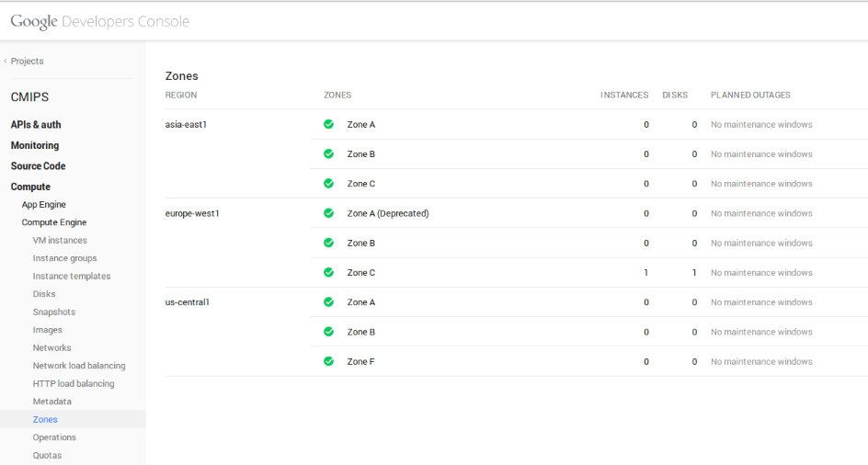Click the green status check for asia-east1 Zone A
The width and height of the screenshot is (868, 465).
(329, 124)
